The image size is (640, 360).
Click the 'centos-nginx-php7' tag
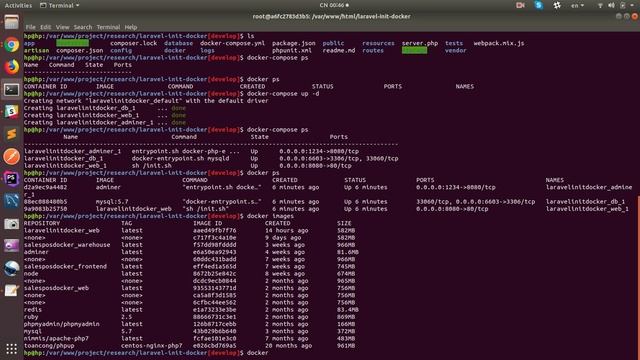point(151,346)
